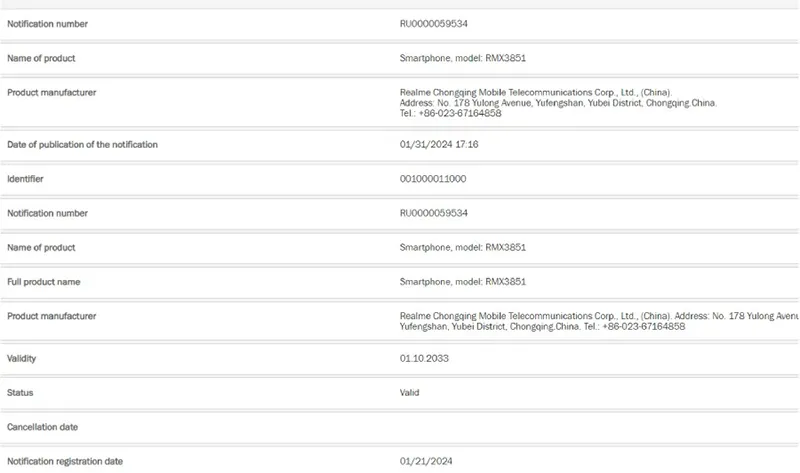The height and width of the screenshot is (473, 800).
Task: Click the Tel. +86-023-67164858 line in first manufacturer block
Action: pos(451,114)
